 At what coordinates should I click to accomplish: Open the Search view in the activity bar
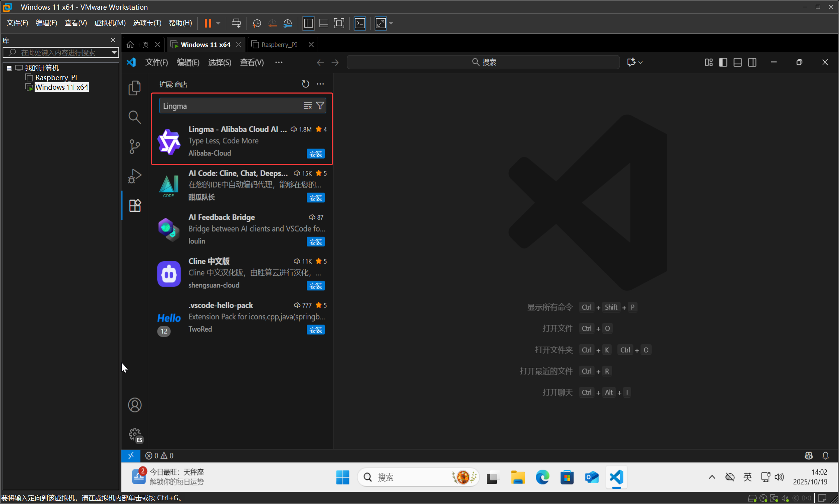tap(134, 117)
